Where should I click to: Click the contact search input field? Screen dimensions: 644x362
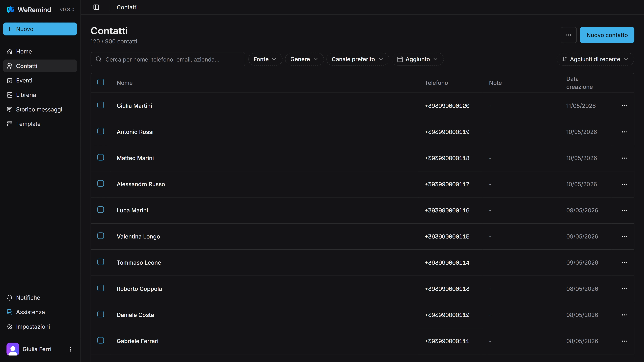click(168, 59)
